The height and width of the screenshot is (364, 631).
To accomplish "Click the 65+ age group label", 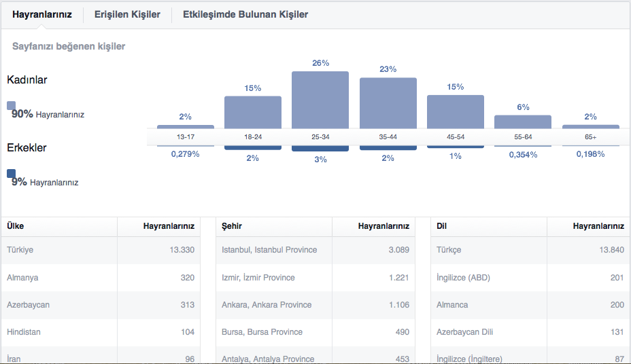I will tap(590, 137).
